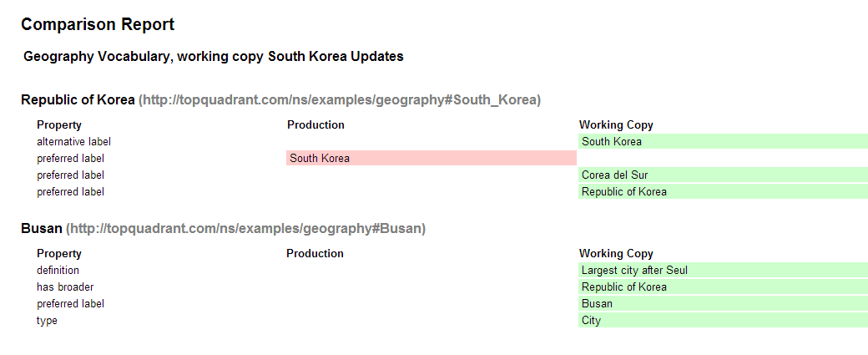Click the Comparison Report heading
Screen dimensions: 868x355
(x=98, y=25)
